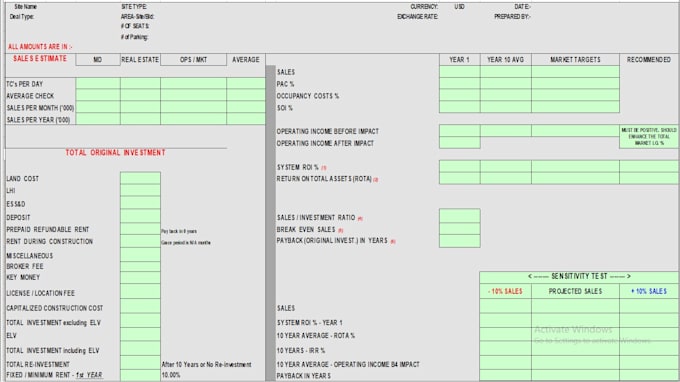Viewport: 680px width, 382px height.
Task: Select the ALL AMOUNTS ARE IN cell
Action: (40, 47)
